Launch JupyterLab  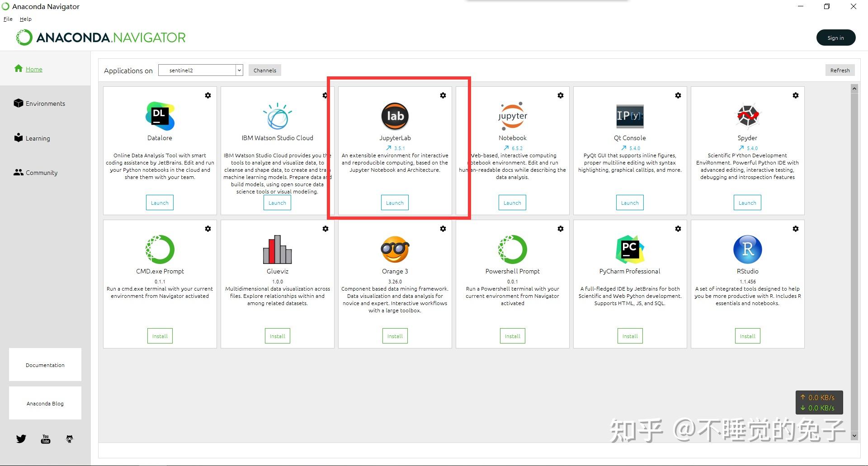point(395,202)
